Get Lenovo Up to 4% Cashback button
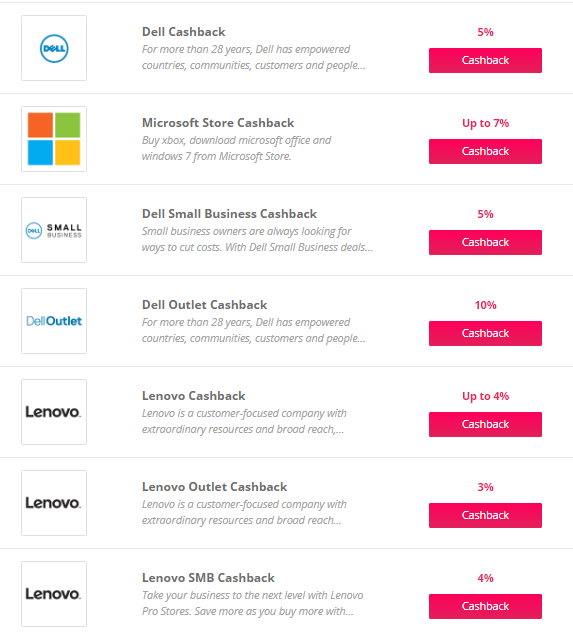The width and height of the screenshot is (573, 639). coord(485,424)
